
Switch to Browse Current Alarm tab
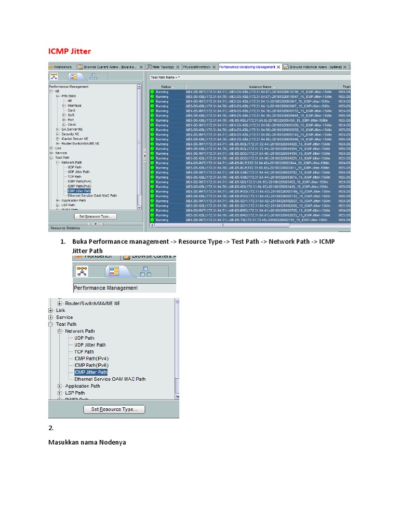tap(110, 67)
